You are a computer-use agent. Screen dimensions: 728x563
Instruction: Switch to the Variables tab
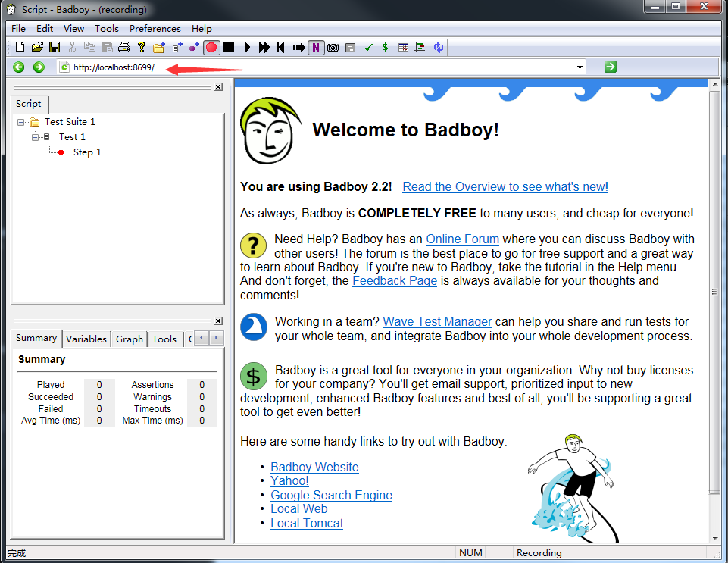tap(86, 339)
